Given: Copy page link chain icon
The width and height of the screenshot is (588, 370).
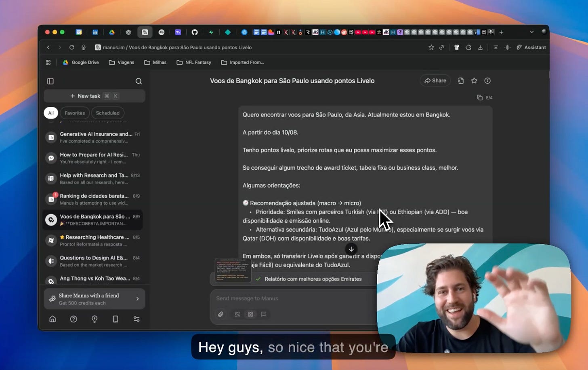Looking at the screenshot, I should point(442,47).
